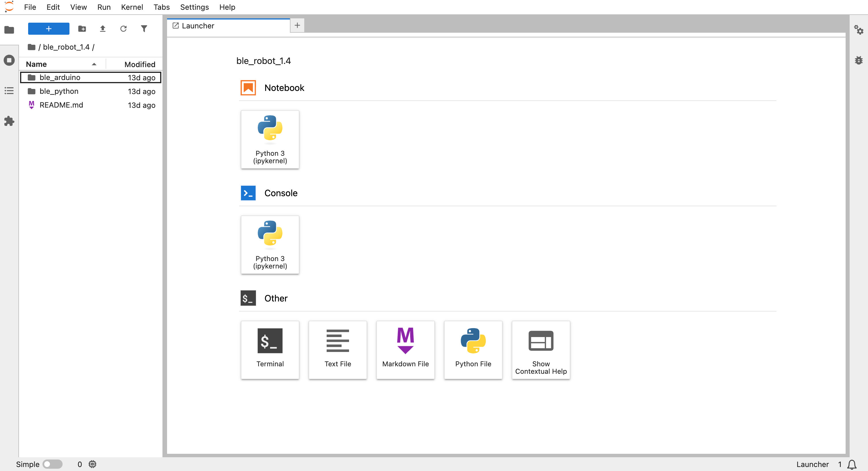Viewport: 868px width, 471px height.
Task: Toggle Simple interface mode
Action: pos(53,464)
